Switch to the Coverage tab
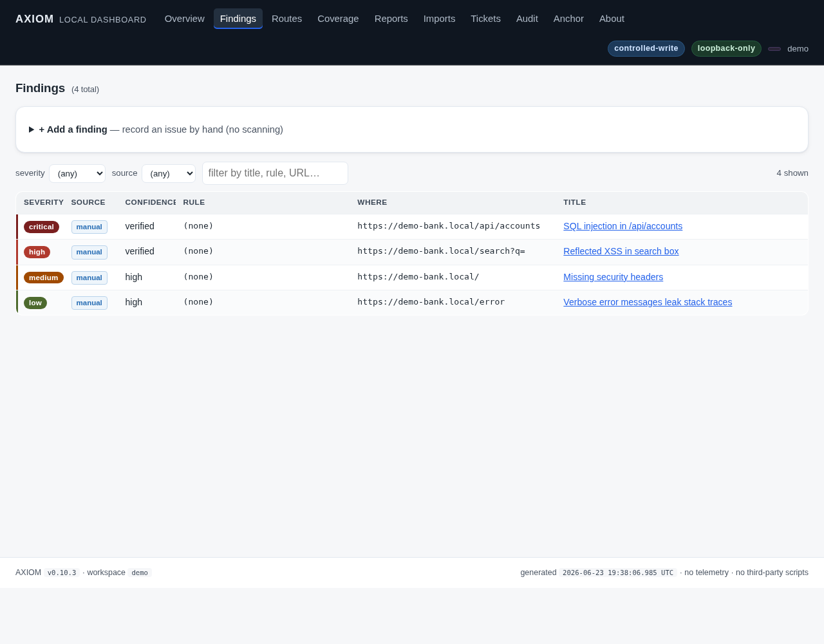Viewport: 824px width, 644px height. [338, 19]
